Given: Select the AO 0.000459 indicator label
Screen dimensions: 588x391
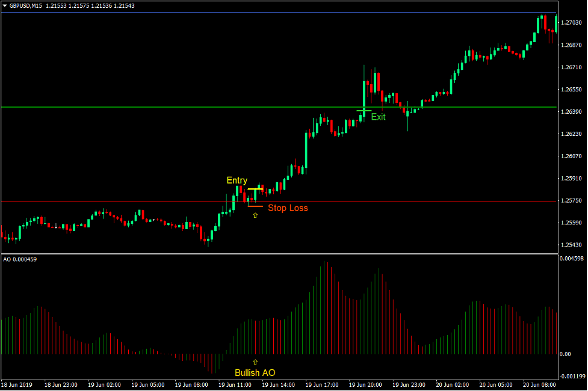Looking at the screenshot, I should coord(20,260).
